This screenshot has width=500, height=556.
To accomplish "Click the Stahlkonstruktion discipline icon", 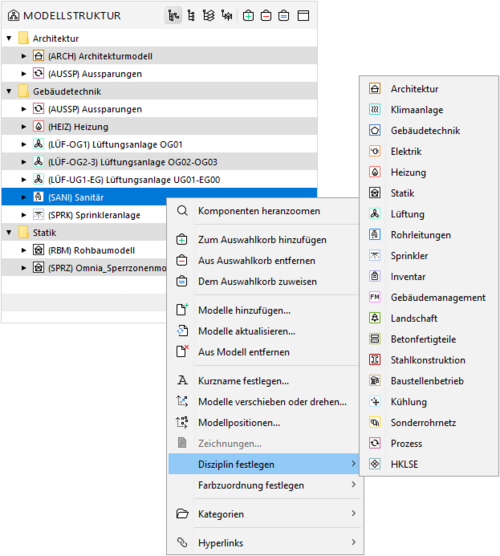I will [x=375, y=360].
